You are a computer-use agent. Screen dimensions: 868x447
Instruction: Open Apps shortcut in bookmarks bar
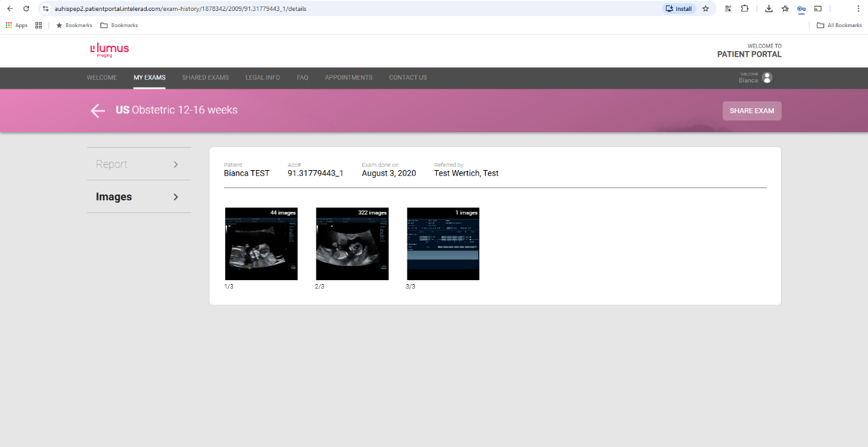pyautogui.click(x=17, y=25)
